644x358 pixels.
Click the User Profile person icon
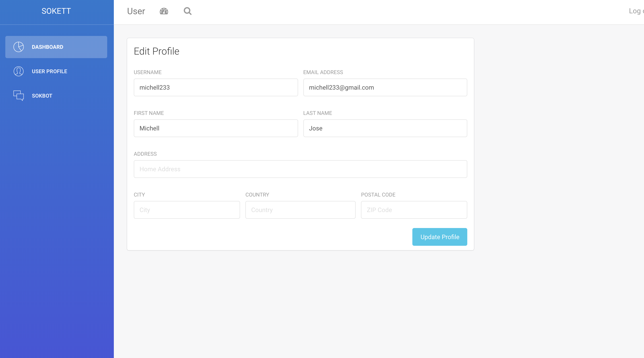(x=19, y=71)
